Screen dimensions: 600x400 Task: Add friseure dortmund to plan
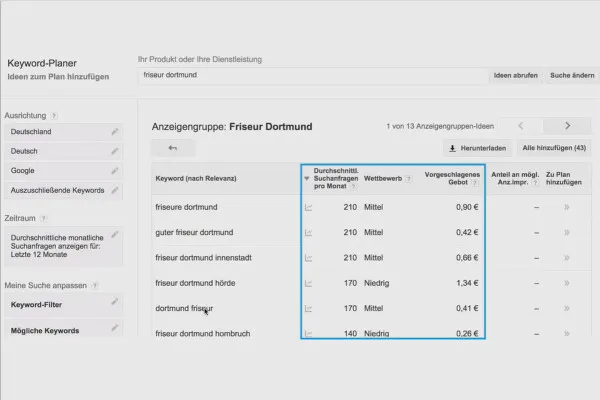point(567,207)
